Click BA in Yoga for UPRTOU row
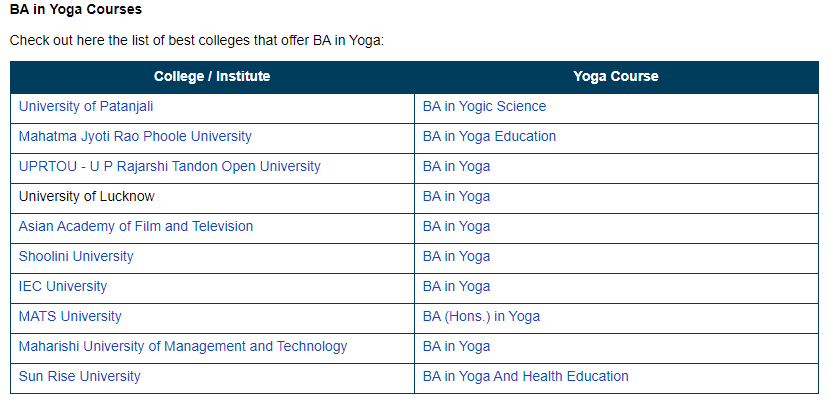The image size is (836, 402). (456, 166)
